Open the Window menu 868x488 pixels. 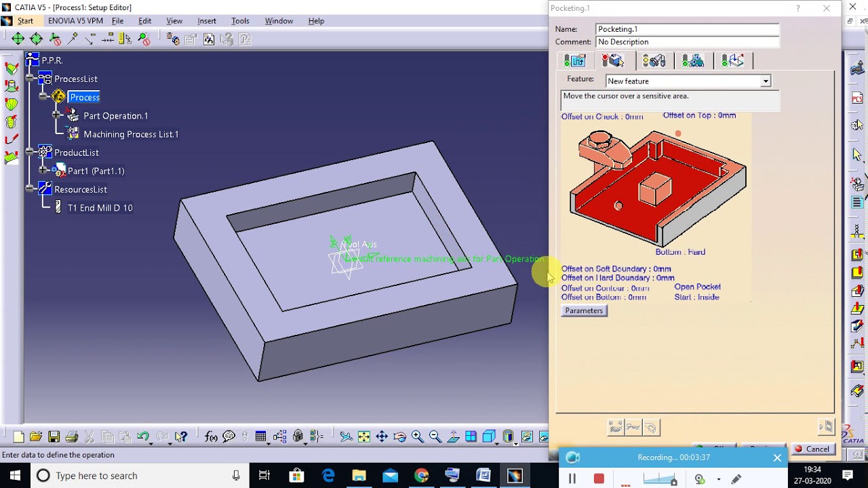pyautogui.click(x=279, y=21)
